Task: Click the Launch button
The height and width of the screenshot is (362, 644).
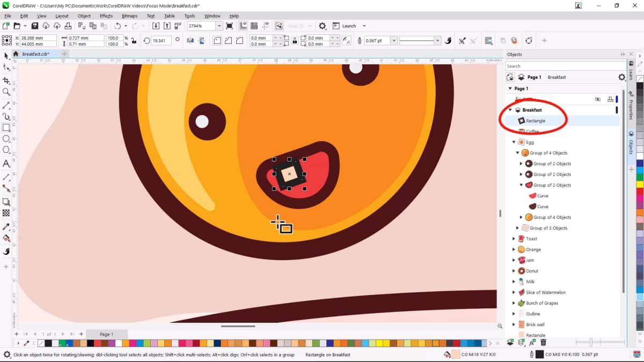Action: 349,25
